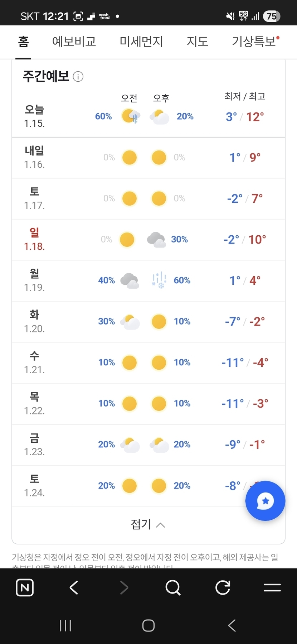Image resolution: width=297 pixels, height=644 pixels.
Task: Open the browser hamburger menu
Action: 272,587
